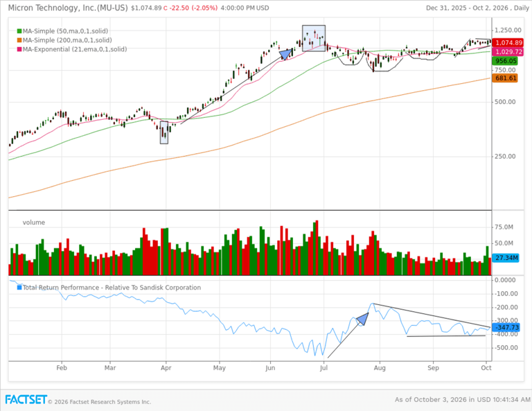
Task: Click the FACTSET logo
Action: click(26, 399)
